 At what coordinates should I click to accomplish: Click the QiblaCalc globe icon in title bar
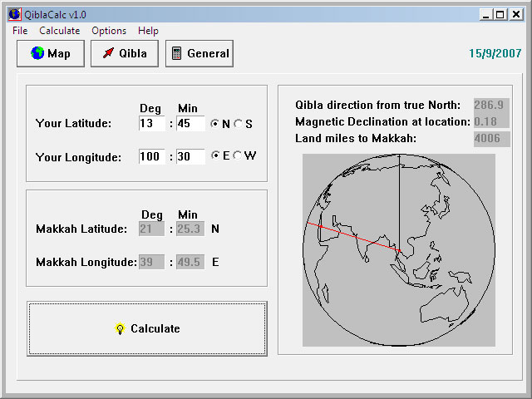coord(15,14)
